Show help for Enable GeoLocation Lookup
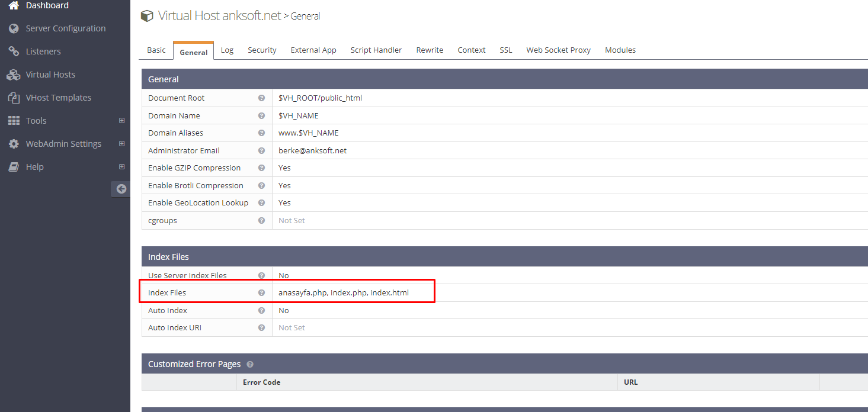The width and height of the screenshot is (868, 412). point(261,203)
